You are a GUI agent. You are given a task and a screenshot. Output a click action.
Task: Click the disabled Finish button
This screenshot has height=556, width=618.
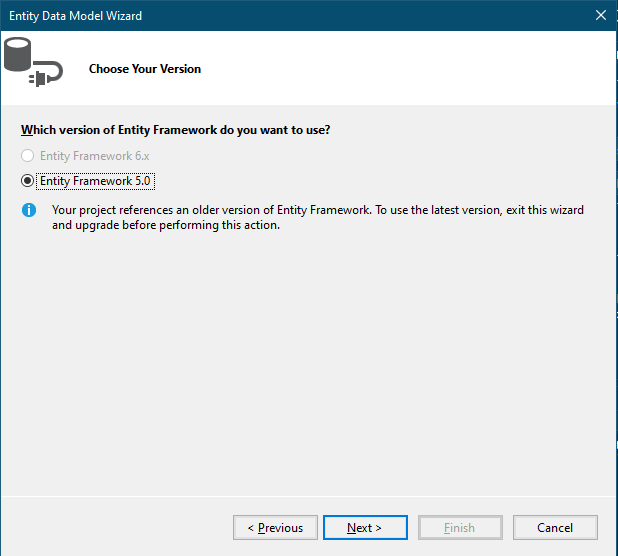[460, 528]
